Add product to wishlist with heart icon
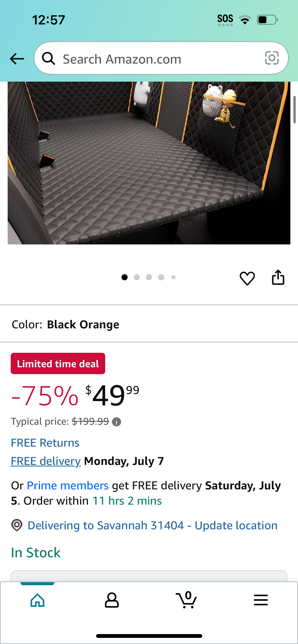 pyautogui.click(x=247, y=278)
